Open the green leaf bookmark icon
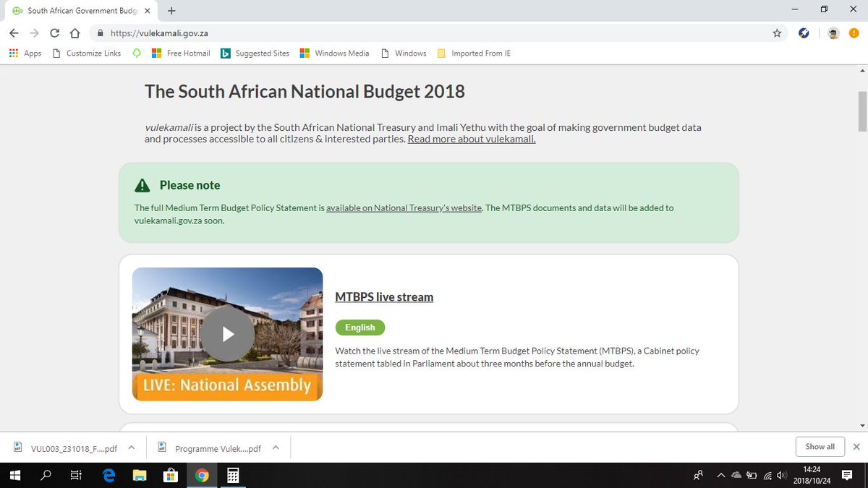Screen dimensions: 868x488 click(137, 53)
